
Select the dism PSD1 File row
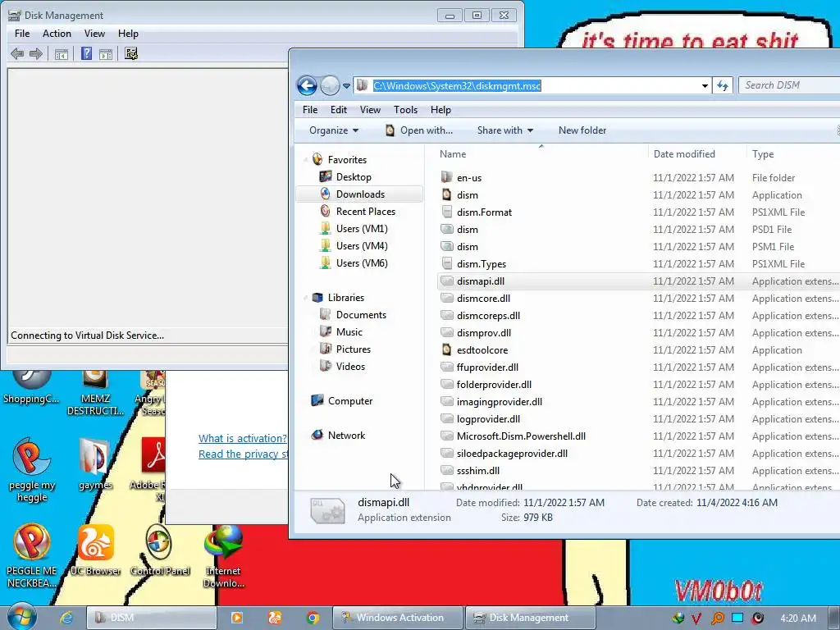(x=640, y=229)
